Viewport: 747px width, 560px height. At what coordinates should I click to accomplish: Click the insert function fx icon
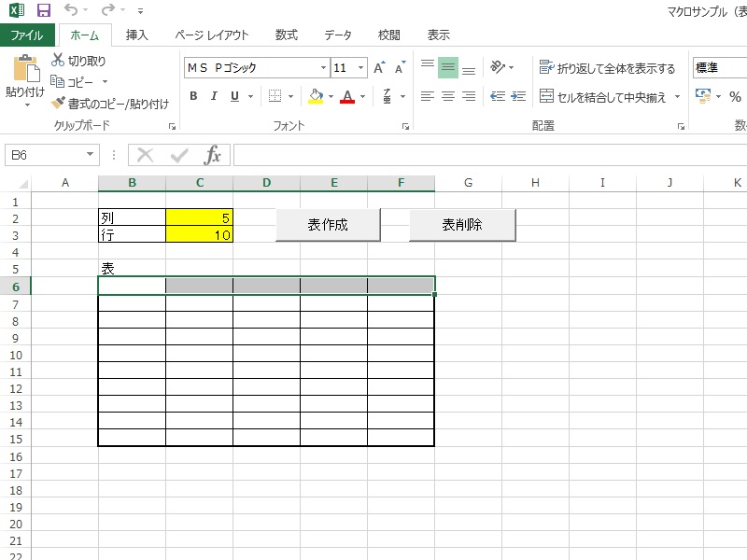[x=212, y=155]
